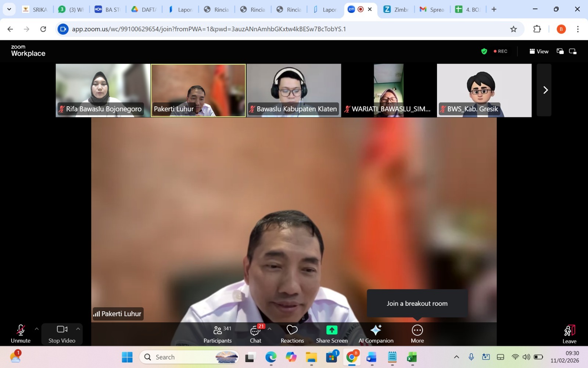Screen dimensions: 588x368
Task: Expand audio settings arrow next to Unmute
Action: pos(36,329)
